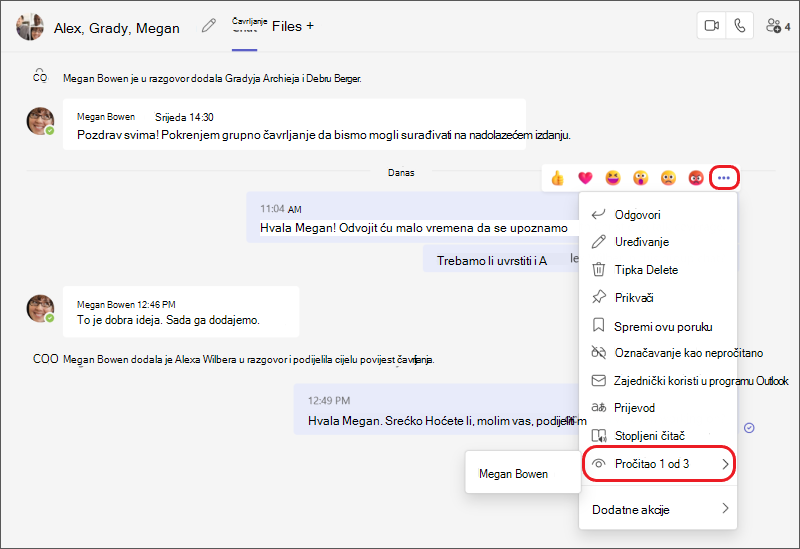800x549 pixels.
Task: React with the angry face emoji
Action: click(x=696, y=178)
